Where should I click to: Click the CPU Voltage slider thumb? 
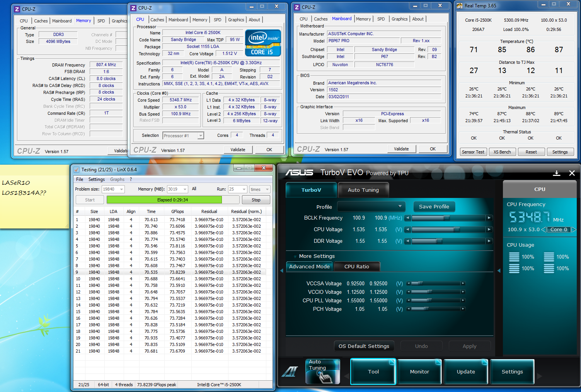pos(457,230)
